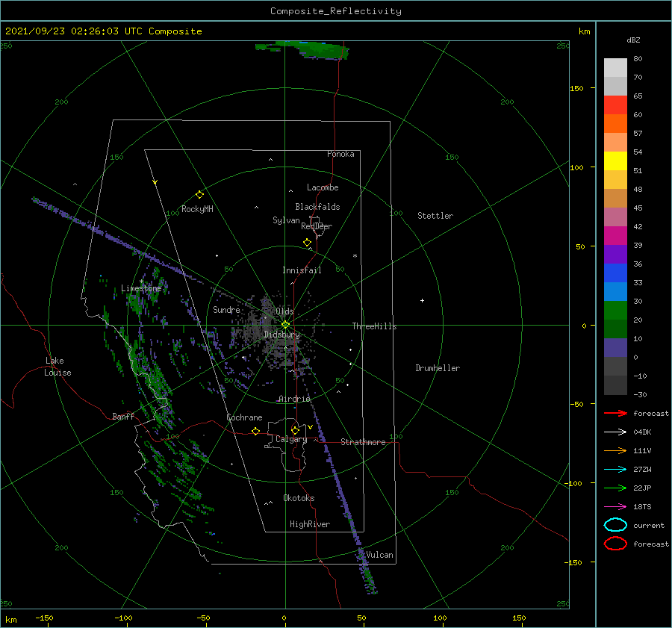Click the Calgary city label
672x628 pixels.
(x=291, y=439)
